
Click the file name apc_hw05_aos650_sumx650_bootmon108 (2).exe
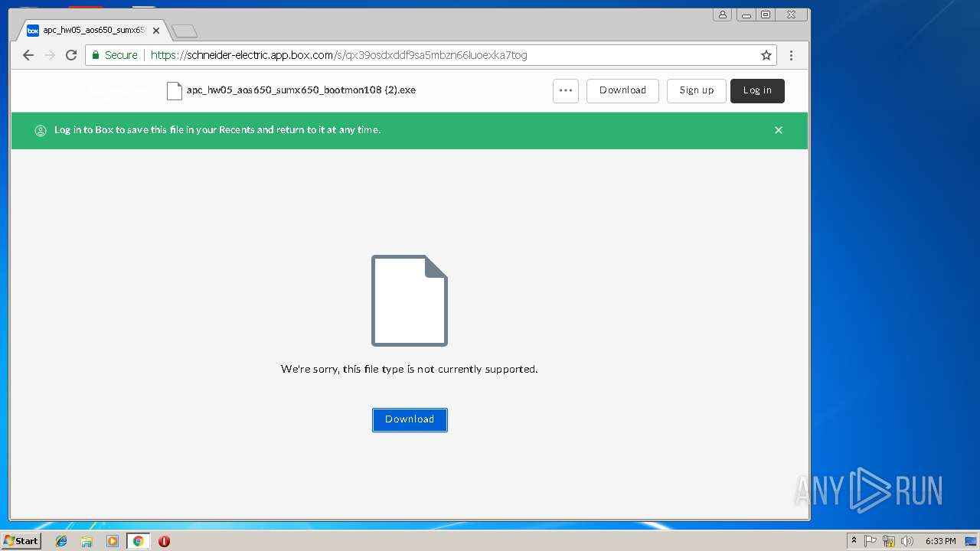point(301,90)
